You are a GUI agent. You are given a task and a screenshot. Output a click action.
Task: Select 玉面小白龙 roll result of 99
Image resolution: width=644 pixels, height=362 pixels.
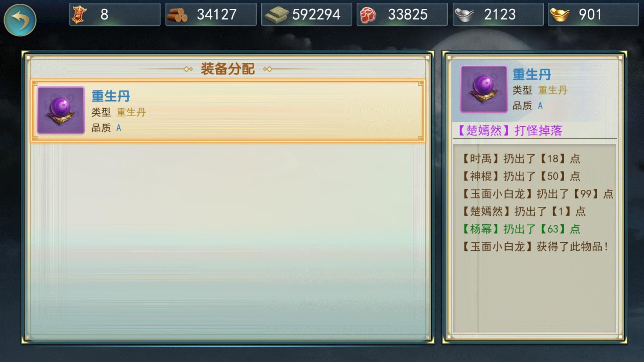[x=538, y=194]
